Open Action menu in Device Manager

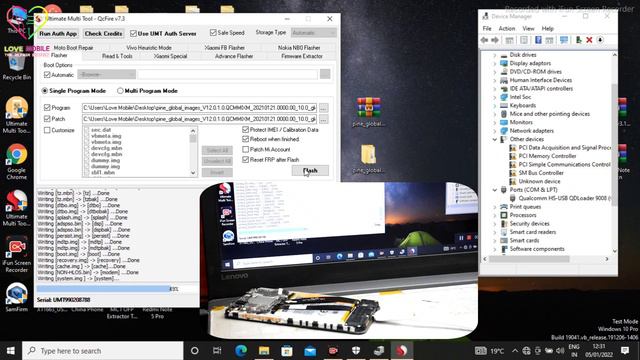tap(507, 29)
